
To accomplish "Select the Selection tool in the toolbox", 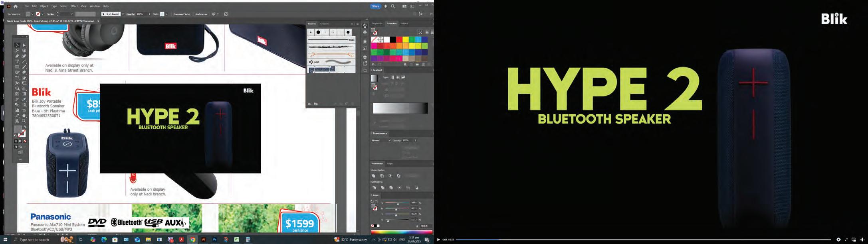I will (x=17, y=45).
